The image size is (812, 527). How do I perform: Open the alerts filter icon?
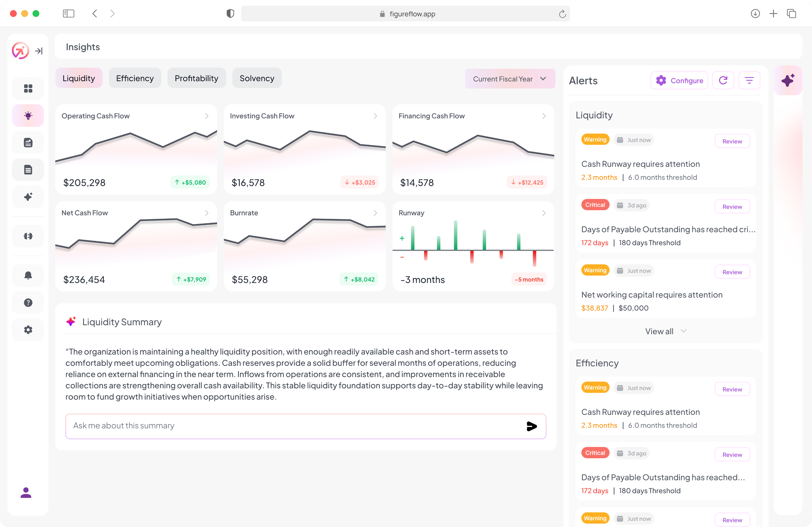(749, 80)
